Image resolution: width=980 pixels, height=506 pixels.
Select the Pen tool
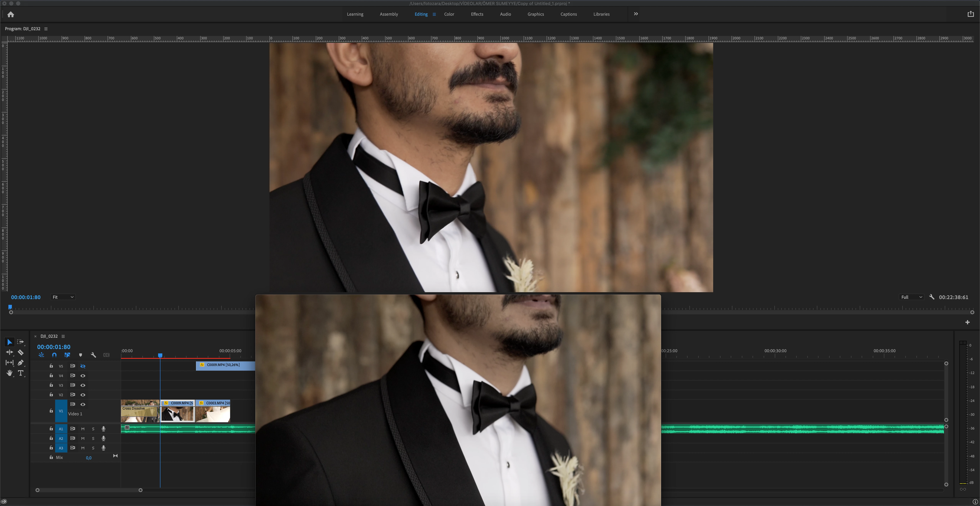point(20,363)
